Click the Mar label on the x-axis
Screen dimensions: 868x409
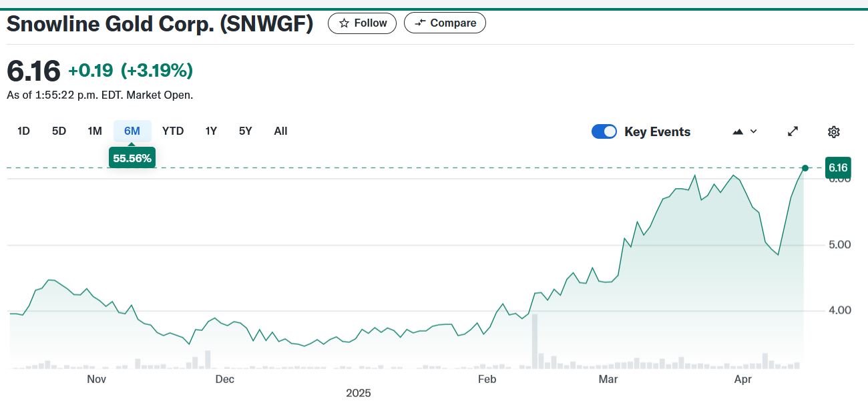point(608,380)
